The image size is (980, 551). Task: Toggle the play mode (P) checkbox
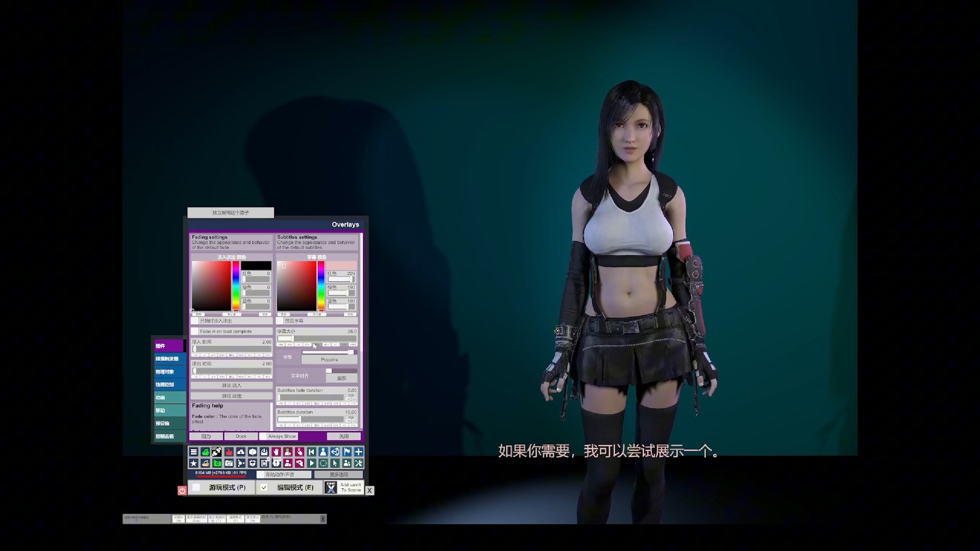click(x=196, y=488)
